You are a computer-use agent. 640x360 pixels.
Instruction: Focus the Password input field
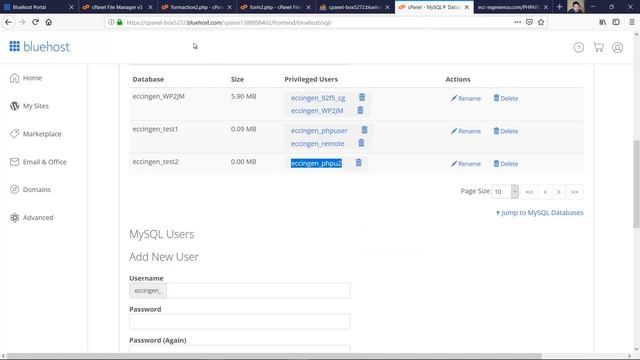(x=240, y=321)
